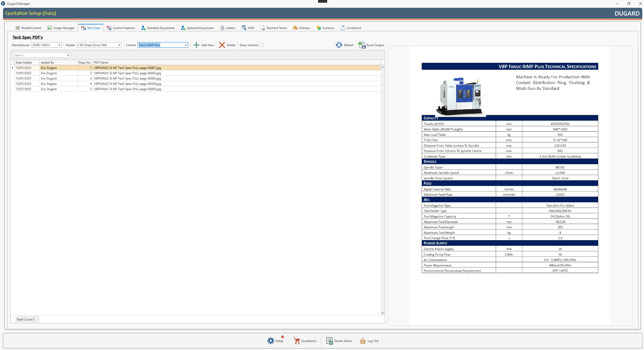Click the red Delete X icon

tap(222, 45)
